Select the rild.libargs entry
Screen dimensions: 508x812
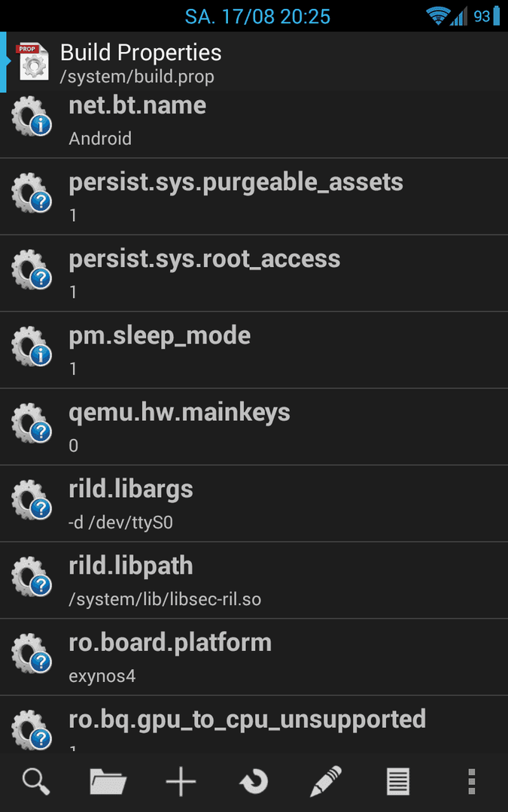254,503
